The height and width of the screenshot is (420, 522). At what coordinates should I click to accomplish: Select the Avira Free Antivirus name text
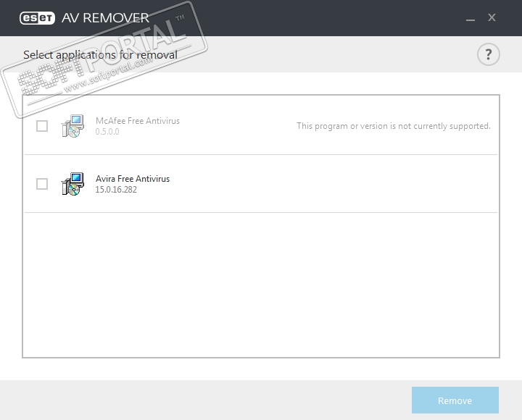[133, 179]
